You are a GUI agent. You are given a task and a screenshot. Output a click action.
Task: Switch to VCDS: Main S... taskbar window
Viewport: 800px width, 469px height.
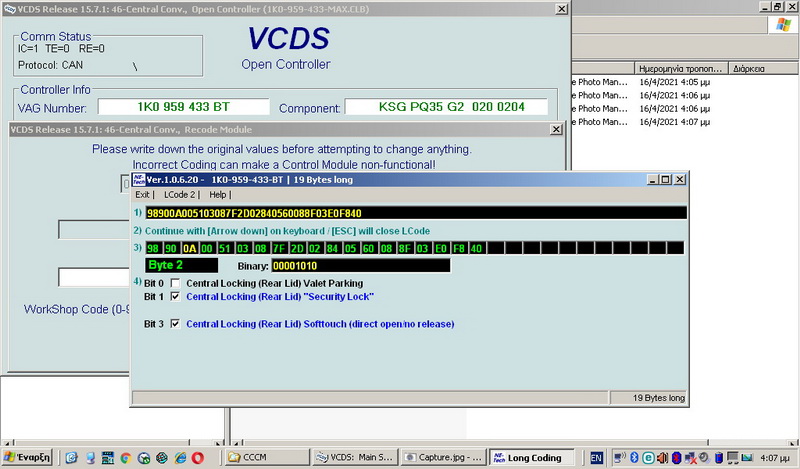point(355,457)
